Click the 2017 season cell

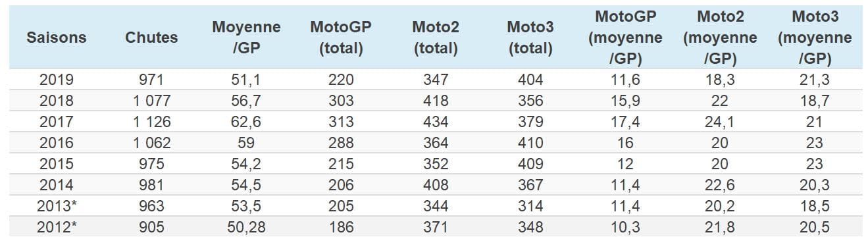56,122
